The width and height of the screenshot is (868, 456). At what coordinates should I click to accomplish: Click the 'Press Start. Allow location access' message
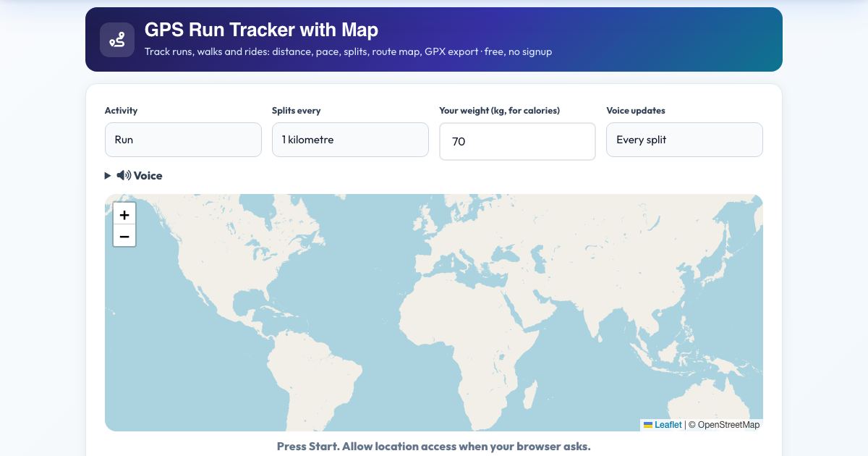point(434,446)
